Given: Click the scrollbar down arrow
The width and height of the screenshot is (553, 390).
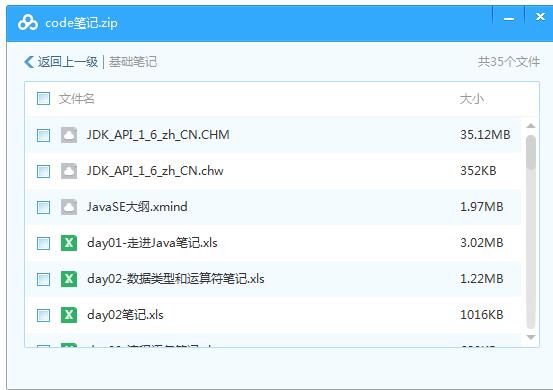Looking at the screenshot, I should (x=531, y=337).
